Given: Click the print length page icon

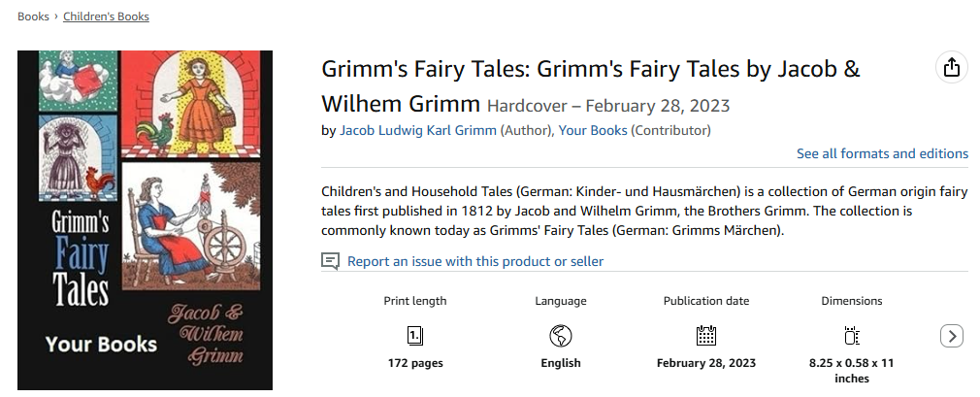Looking at the screenshot, I should point(415,336).
